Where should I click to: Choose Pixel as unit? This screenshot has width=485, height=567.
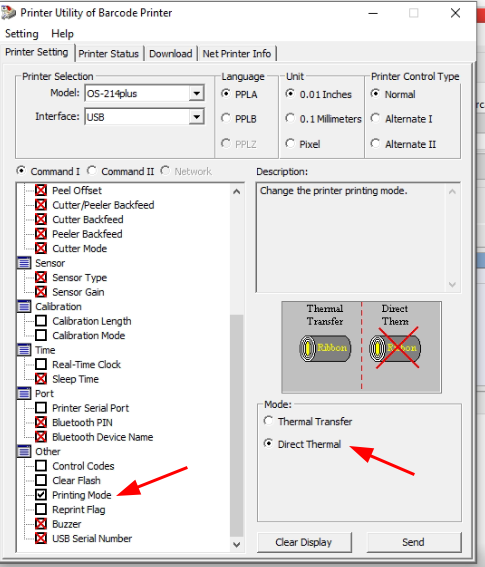pos(290,144)
